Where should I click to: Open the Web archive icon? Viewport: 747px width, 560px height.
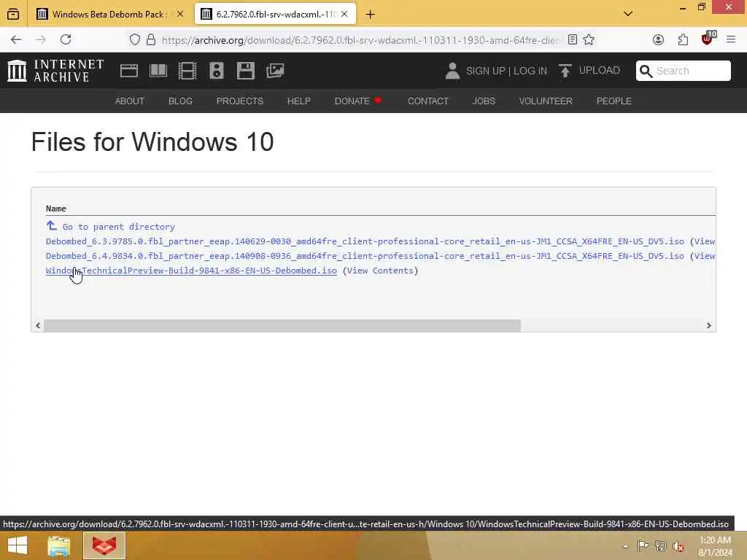[128, 71]
